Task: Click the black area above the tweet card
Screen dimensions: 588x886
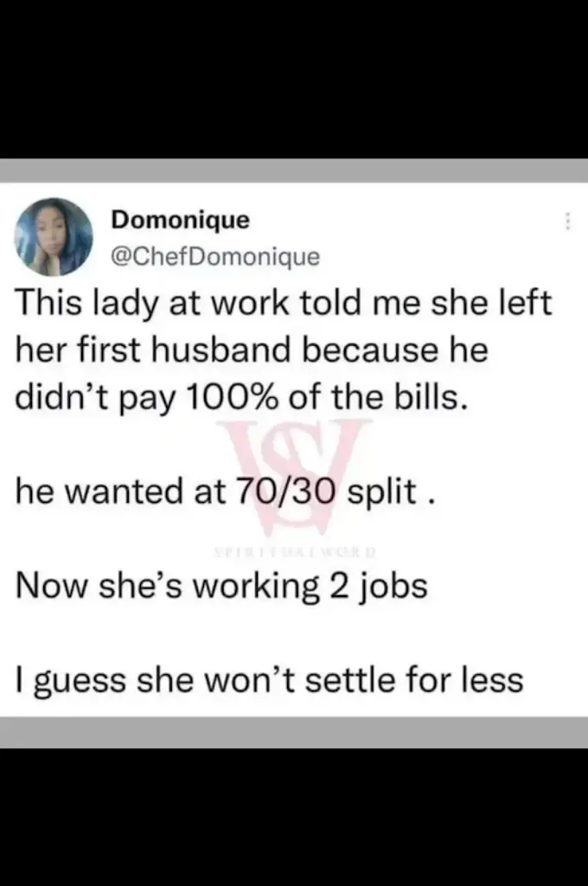Action: coord(294,78)
